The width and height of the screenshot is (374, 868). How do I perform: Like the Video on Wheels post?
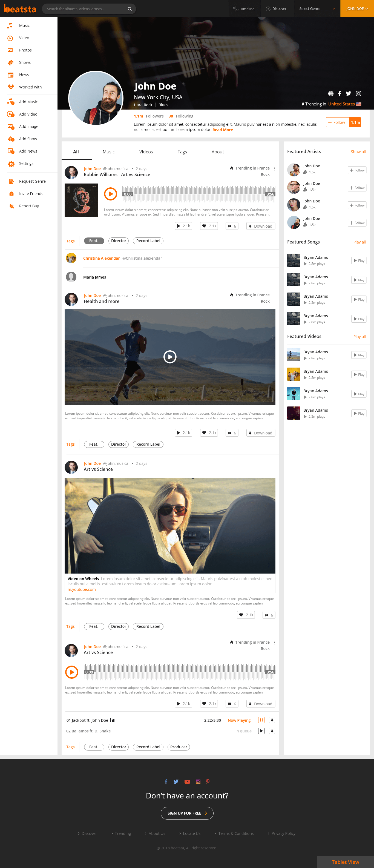pyautogui.click(x=246, y=615)
